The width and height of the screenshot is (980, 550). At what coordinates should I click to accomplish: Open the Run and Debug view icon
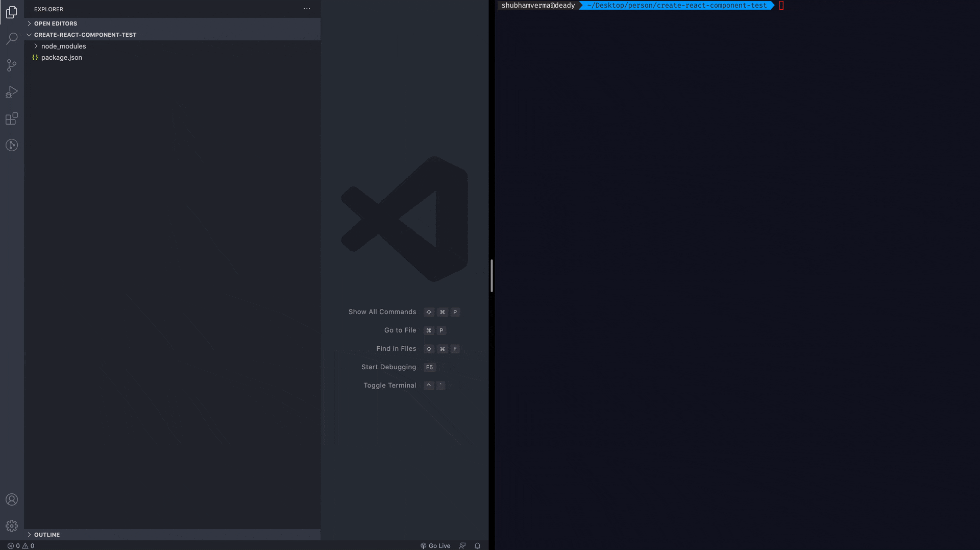point(12,92)
